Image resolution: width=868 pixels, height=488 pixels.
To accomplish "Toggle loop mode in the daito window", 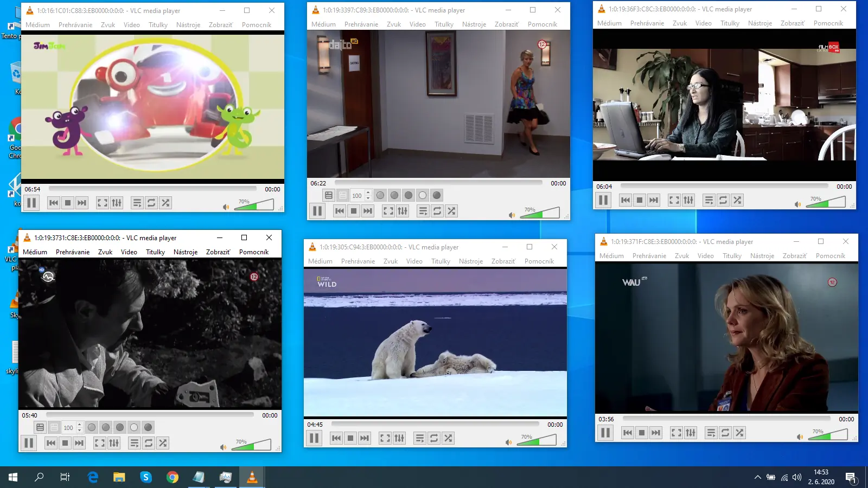I will coord(437,211).
